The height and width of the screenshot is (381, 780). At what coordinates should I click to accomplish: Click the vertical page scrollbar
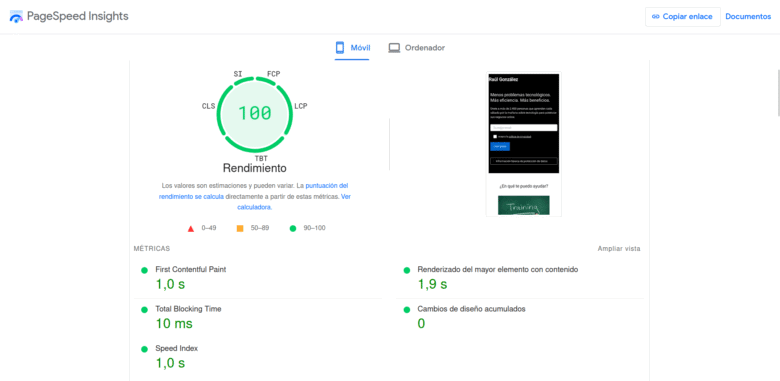pyautogui.click(x=777, y=94)
